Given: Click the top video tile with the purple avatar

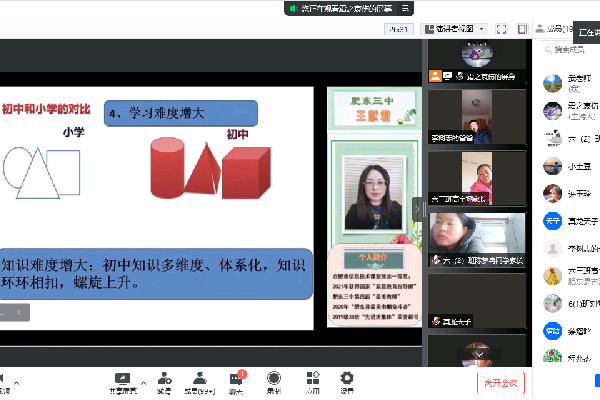Looking at the screenshot, I should tap(476, 61).
